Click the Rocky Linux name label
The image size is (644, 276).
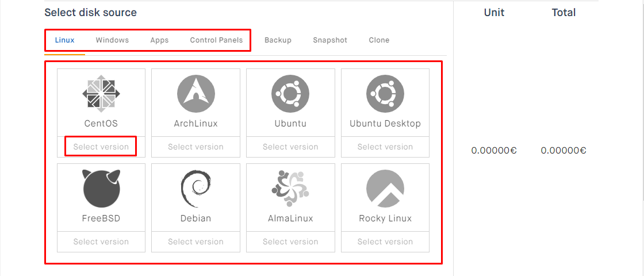tap(385, 218)
